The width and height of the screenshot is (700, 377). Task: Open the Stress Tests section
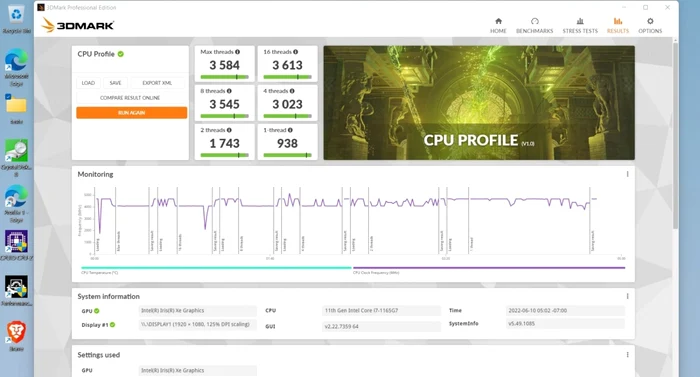click(x=580, y=25)
